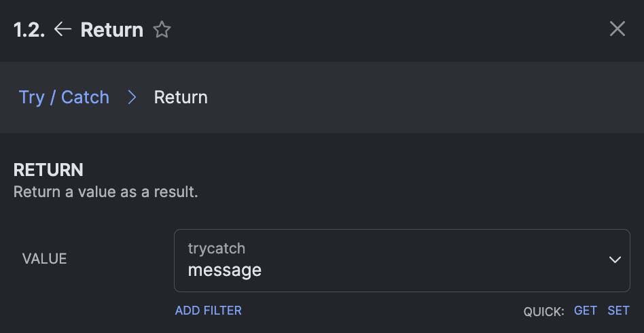Click the 1.2. step number
Image resolution: width=644 pixels, height=333 pixels.
[29, 30]
